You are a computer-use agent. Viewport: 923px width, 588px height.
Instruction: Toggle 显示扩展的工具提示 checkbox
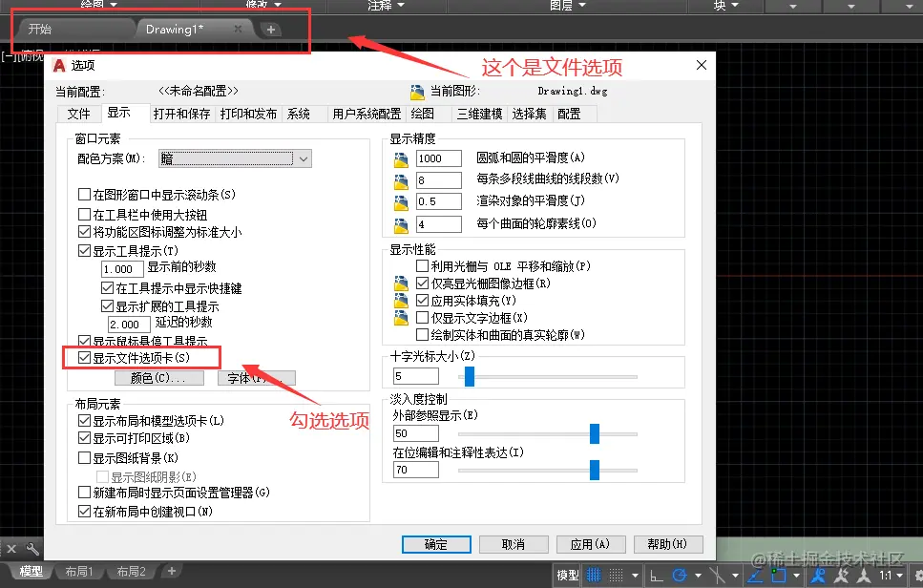click(x=107, y=306)
